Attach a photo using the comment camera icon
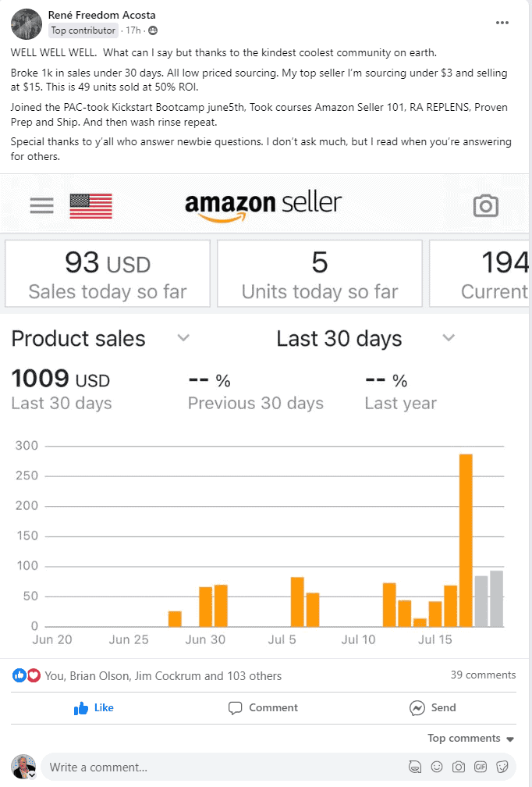The height and width of the screenshot is (787, 532). (459, 767)
